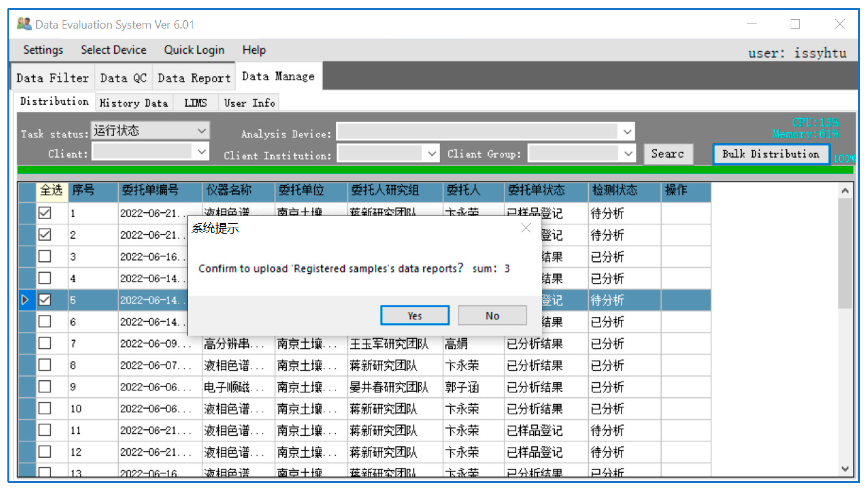This screenshot has height=488, width=868.
Task: Close the main application window
Action: 839,24
